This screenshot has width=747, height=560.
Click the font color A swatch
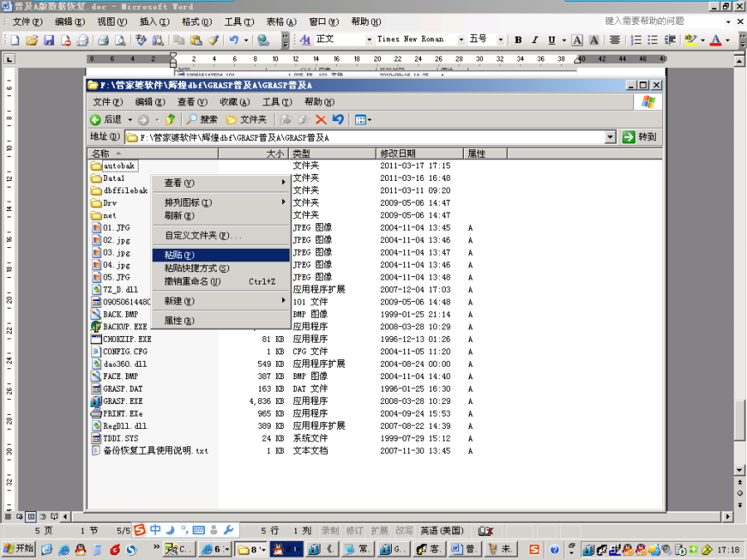pos(716,40)
